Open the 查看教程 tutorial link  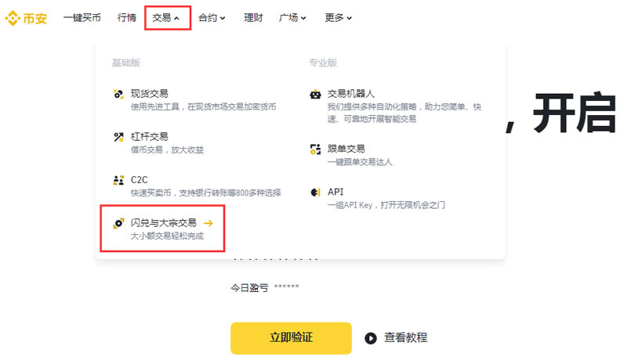(x=405, y=337)
